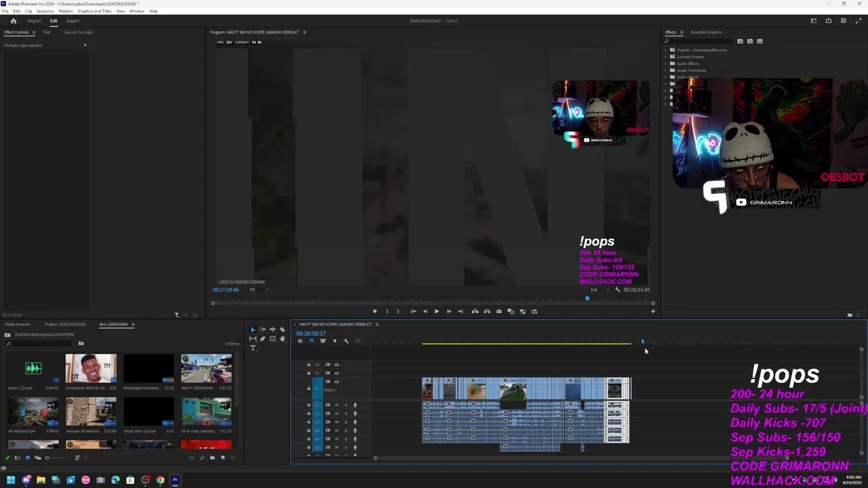Solo audio track A1
Image resolution: width=868 pixels, height=488 pixels.
pyautogui.click(x=345, y=405)
